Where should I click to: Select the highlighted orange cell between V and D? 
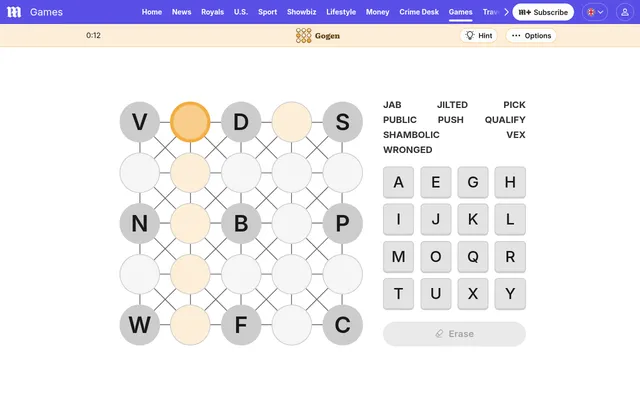(x=190, y=122)
